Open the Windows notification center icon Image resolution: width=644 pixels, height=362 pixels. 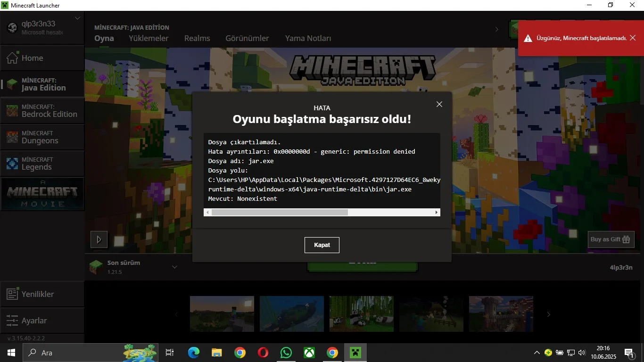629,353
